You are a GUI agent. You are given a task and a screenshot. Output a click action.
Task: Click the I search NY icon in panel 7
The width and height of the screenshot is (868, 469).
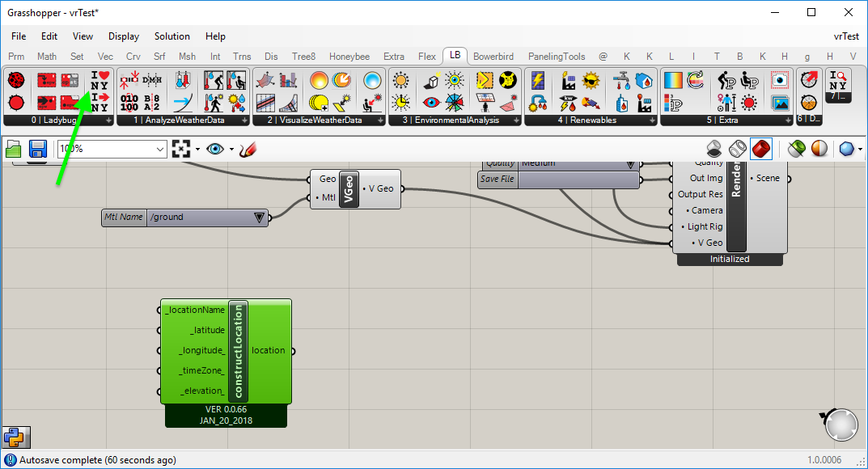click(x=838, y=82)
